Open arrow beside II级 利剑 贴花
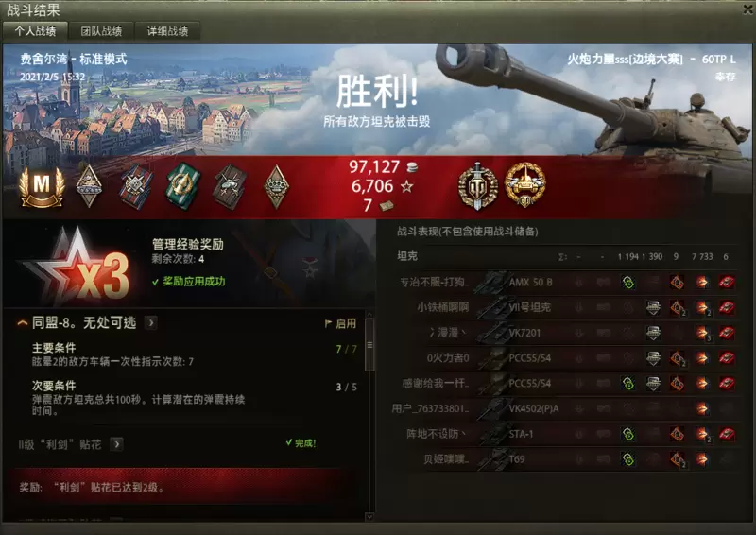The width and height of the screenshot is (756, 535). [x=116, y=444]
